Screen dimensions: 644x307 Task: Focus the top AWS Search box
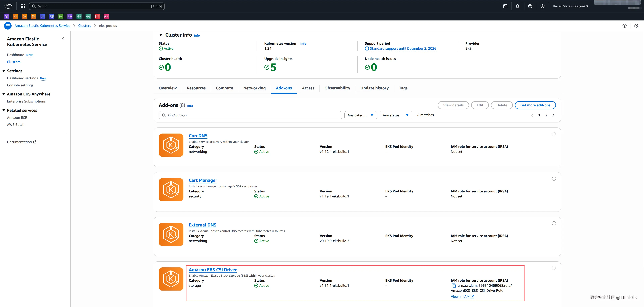[97, 6]
